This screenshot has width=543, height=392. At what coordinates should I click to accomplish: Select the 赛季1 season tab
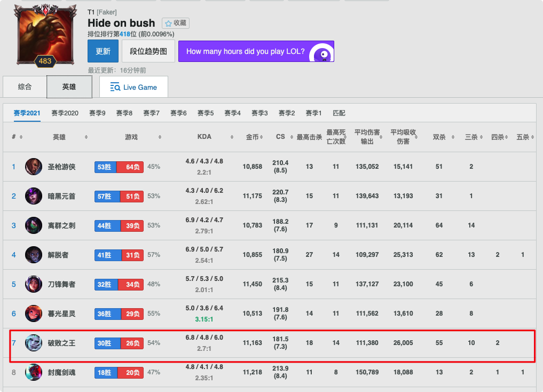(313, 113)
